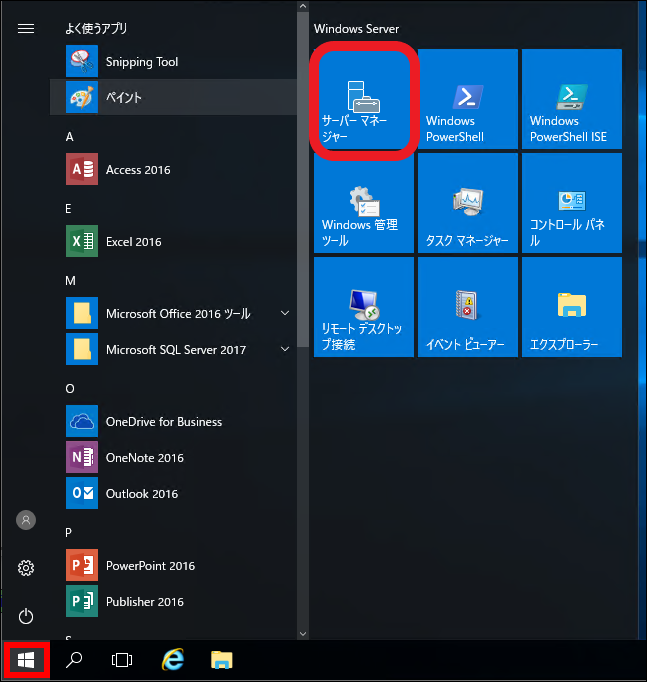Screen dimensions: 647x682
Task: Expand Microsoft Office 2016 ツール folder
Action: coord(285,314)
